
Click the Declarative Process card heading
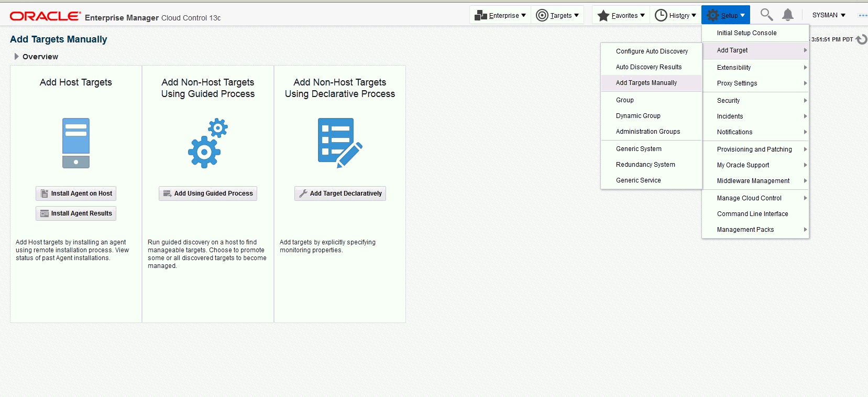click(340, 88)
